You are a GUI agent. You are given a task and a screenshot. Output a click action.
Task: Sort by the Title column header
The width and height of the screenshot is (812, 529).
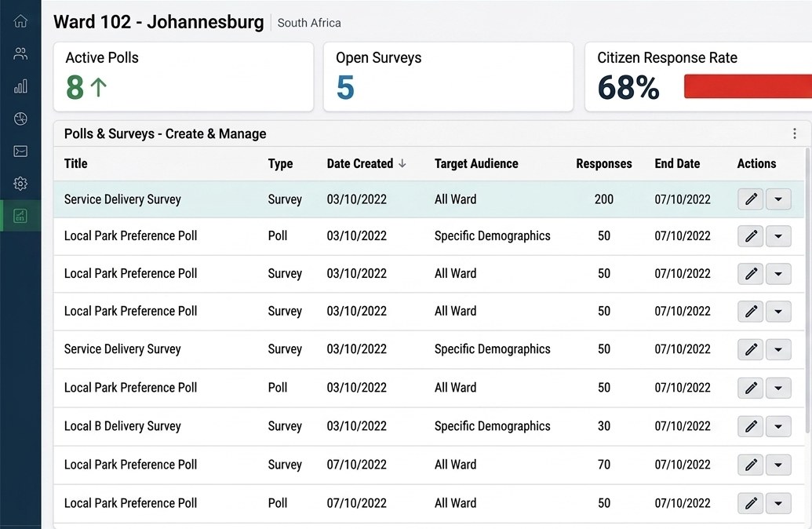point(75,164)
